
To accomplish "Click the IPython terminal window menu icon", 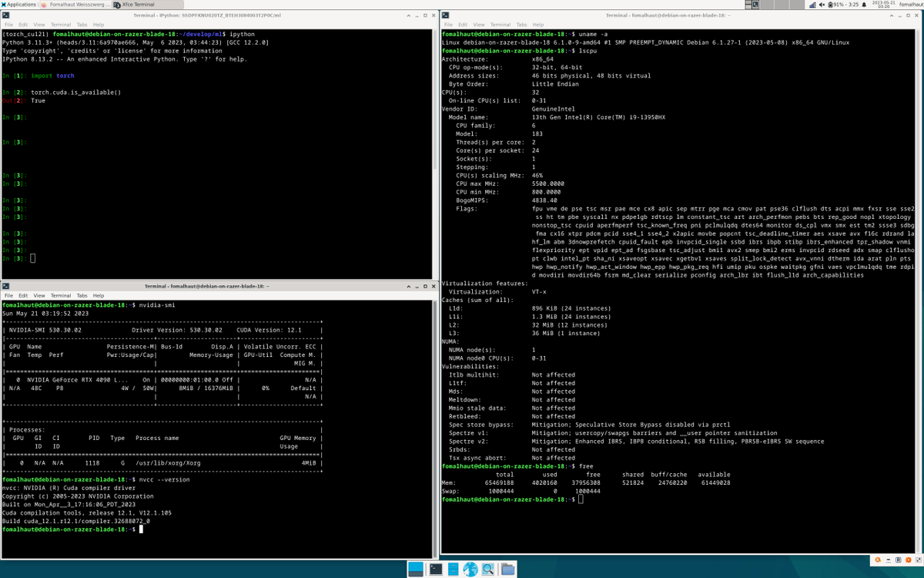I will pyautogui.click(x=6, y=15).
